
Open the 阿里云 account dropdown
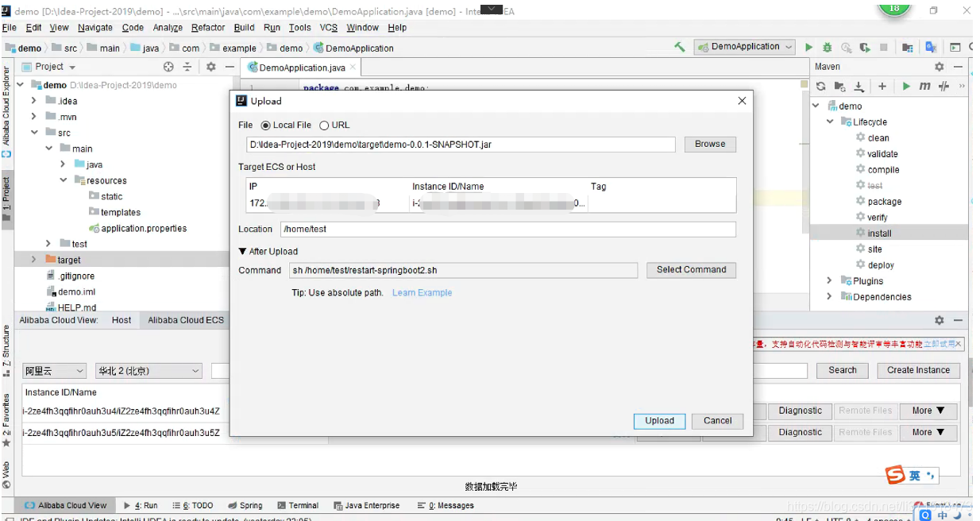(54, 371)
